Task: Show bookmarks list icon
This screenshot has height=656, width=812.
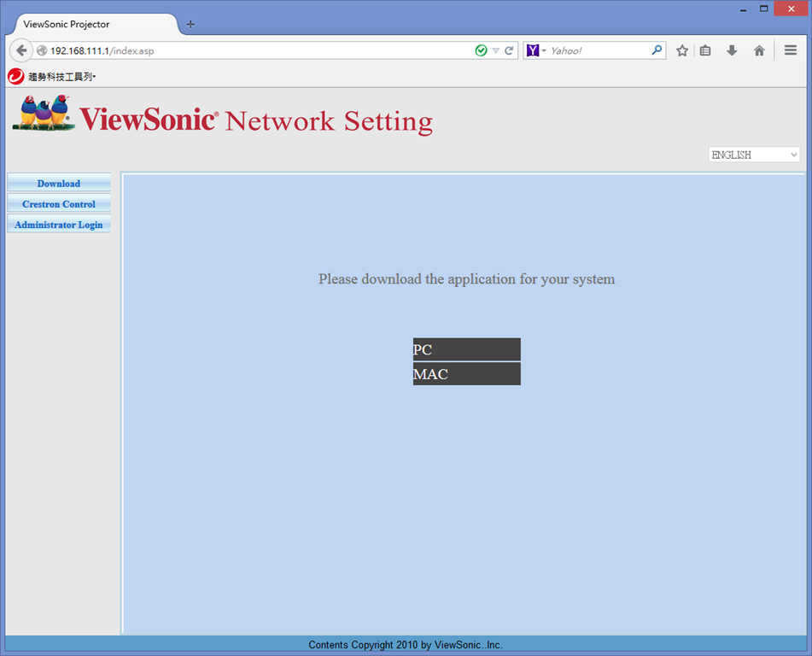Action: click(x=705, y=50)
